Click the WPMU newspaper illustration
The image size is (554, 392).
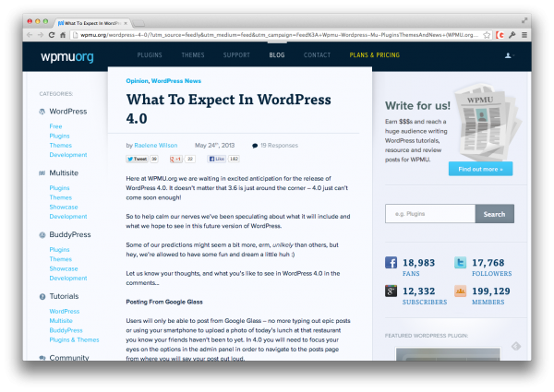[486, 122]
